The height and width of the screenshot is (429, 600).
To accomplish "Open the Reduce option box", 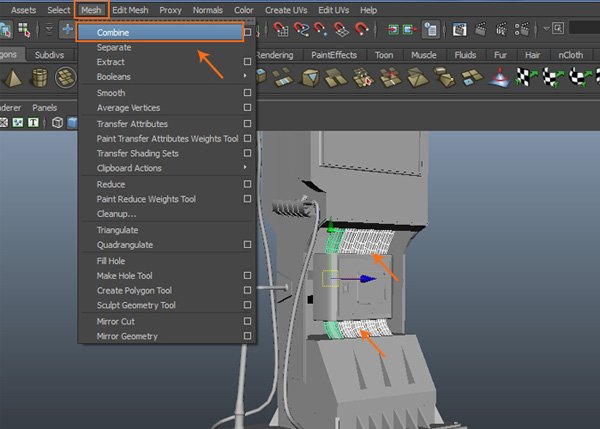I will tap(248, 184).
